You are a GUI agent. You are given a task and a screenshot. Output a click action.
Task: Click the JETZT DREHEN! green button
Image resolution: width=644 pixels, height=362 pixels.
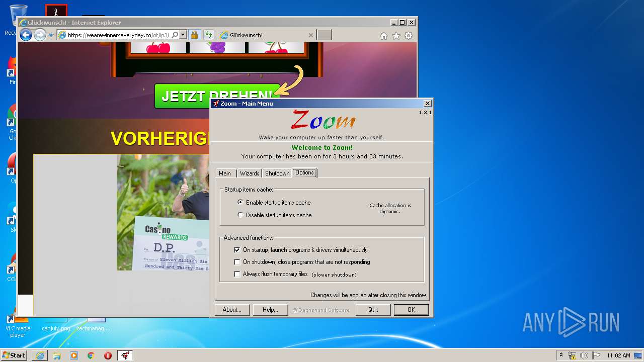[217, 96]
